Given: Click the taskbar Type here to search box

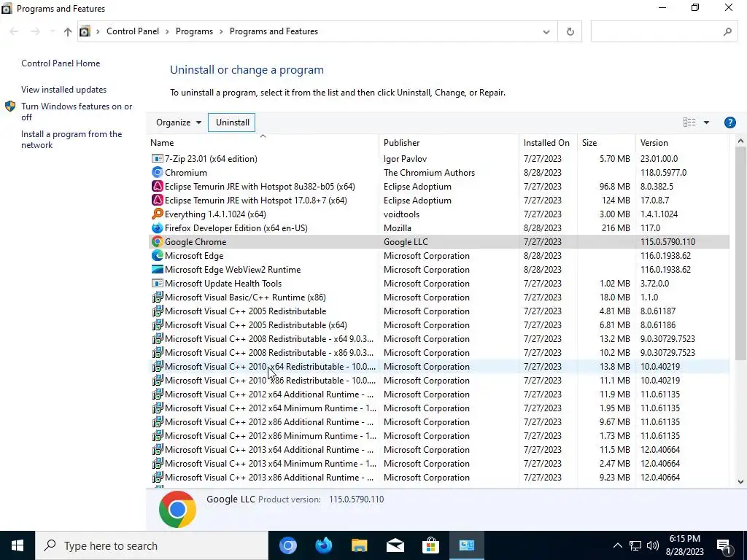Looking at the screenshot, I should (152, 545).
